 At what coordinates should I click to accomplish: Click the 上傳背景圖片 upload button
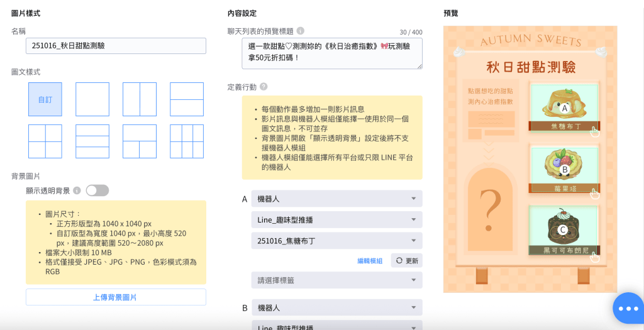[x=116, y=297]
